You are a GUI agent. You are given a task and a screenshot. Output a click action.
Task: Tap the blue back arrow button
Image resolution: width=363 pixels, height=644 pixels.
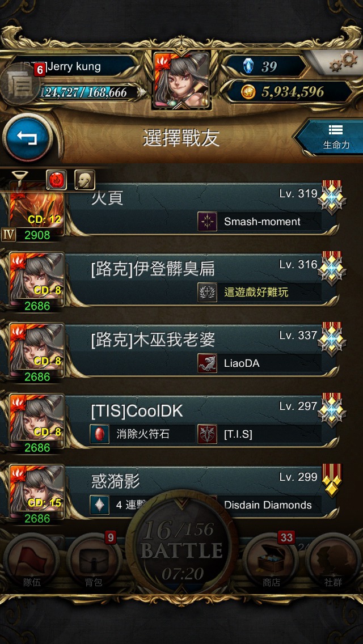point(27,138)
